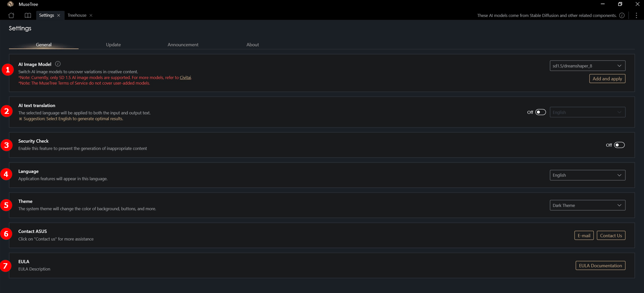Click the 'Theme' setting heading
The image size is (644, 293).
(x=25, y=201)
